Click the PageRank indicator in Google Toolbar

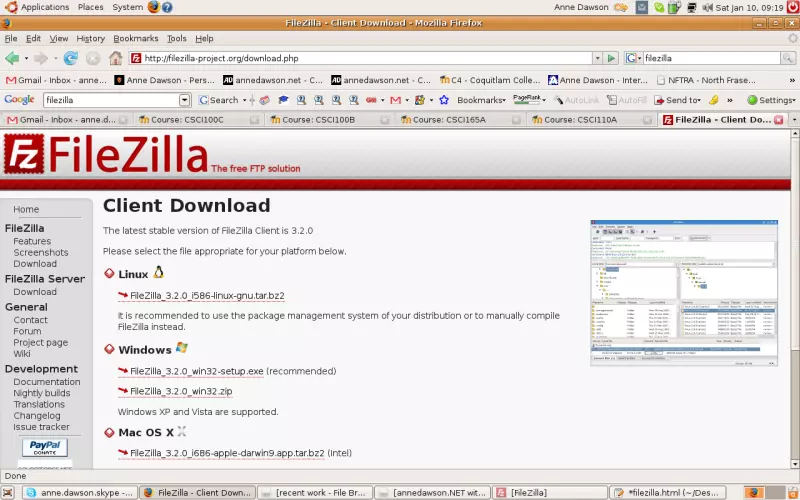[x=527, y=100]
